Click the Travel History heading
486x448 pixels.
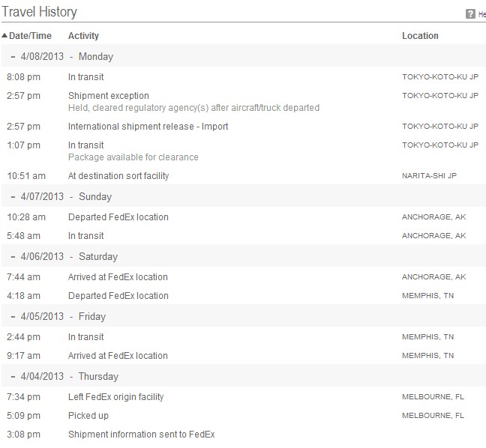39,12
